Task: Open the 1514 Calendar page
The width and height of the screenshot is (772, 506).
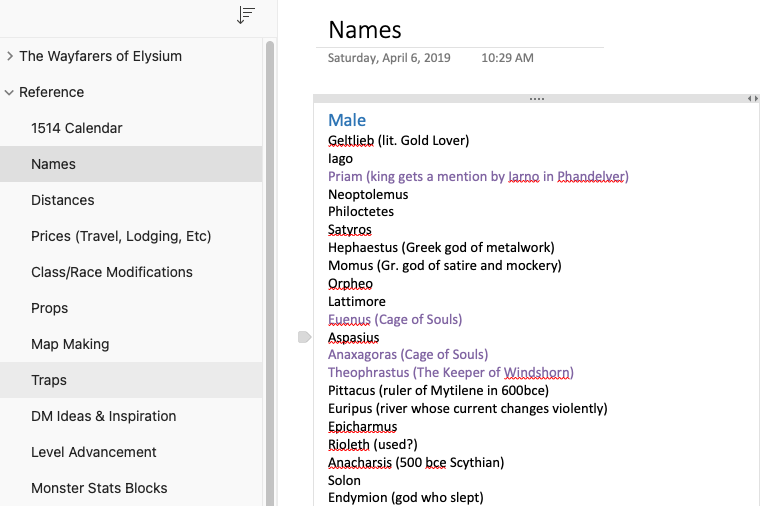Action: point(77,128)
